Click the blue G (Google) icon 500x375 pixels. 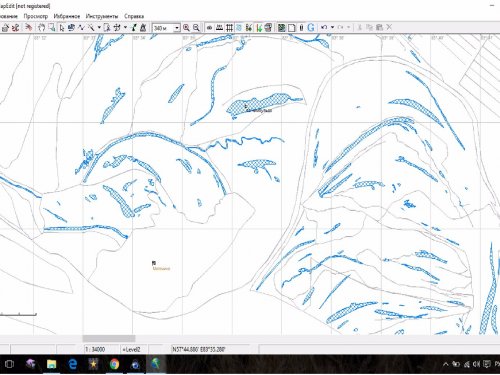coord(311,28)
